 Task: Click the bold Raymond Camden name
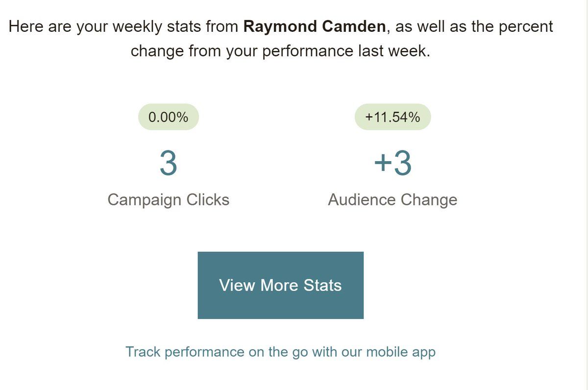315,26
